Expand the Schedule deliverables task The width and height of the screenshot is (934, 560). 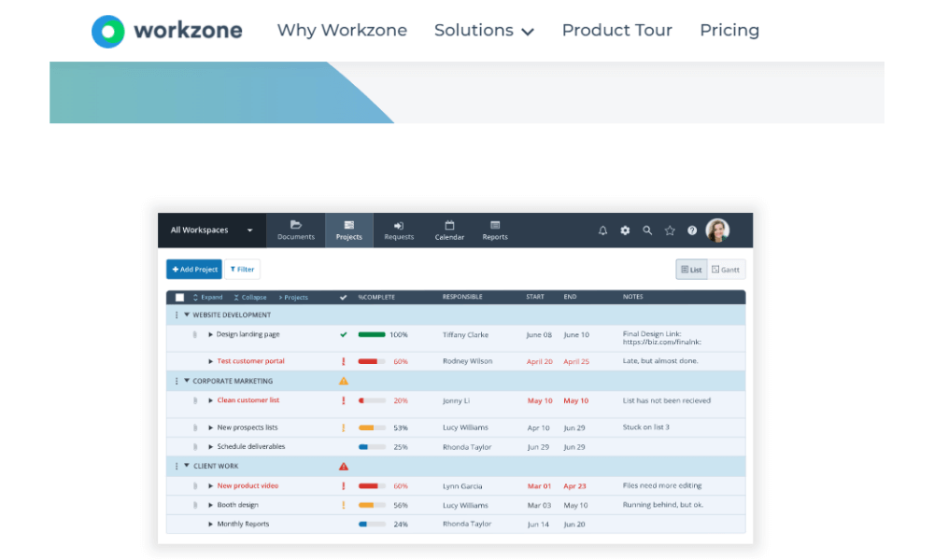pos(210,446)
